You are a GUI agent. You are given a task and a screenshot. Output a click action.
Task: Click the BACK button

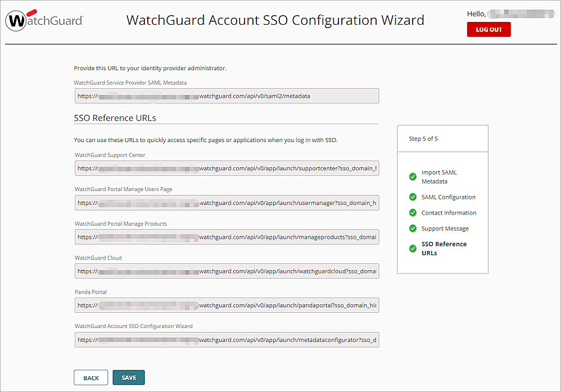[x=91, y=377]
